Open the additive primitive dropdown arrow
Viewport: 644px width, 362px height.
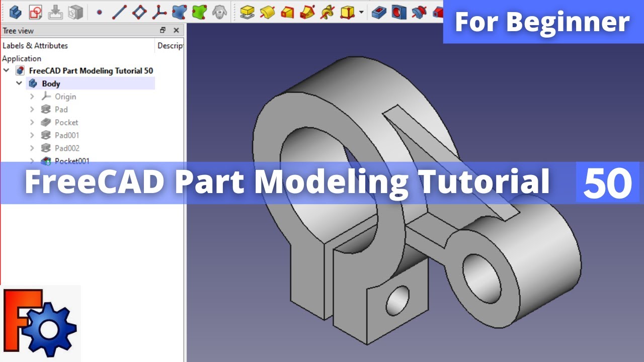pyautogui.click(x=361, y=12)
